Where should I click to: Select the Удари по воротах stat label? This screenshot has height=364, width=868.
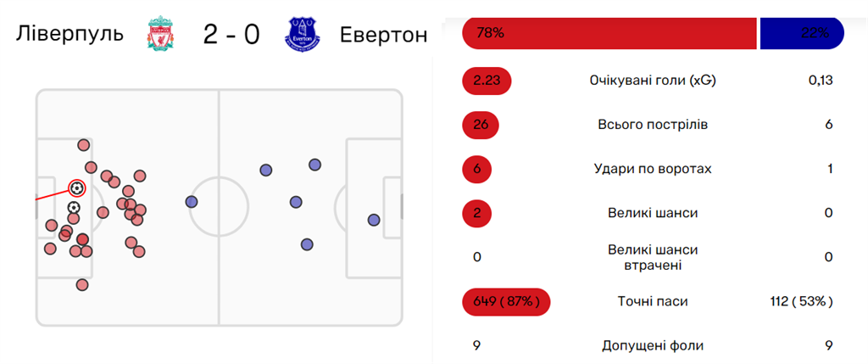pos(652,169)
